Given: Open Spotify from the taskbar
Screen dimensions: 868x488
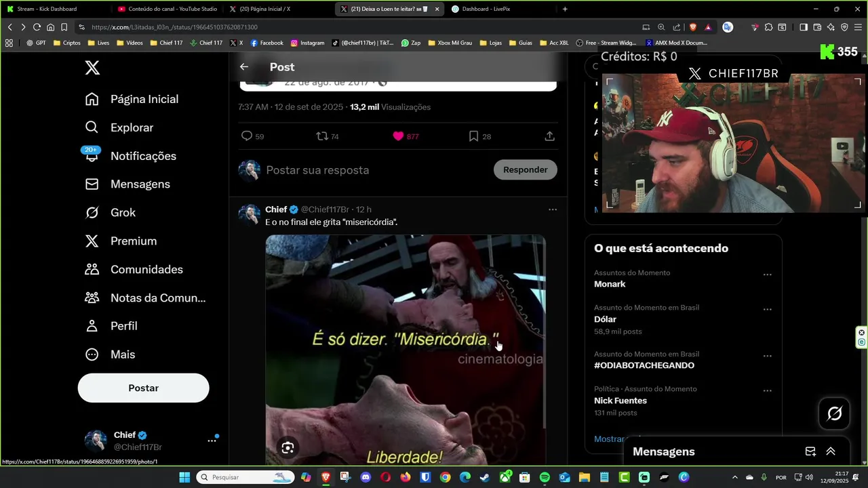Looking at the screenshot, I should coord(545,477).
